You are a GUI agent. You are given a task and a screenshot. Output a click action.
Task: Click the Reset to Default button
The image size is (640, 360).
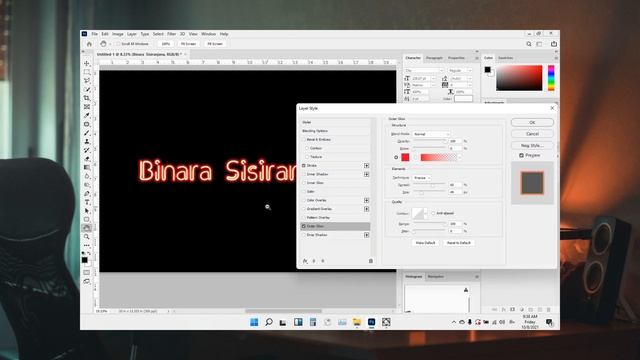click(x=458, y=243)
